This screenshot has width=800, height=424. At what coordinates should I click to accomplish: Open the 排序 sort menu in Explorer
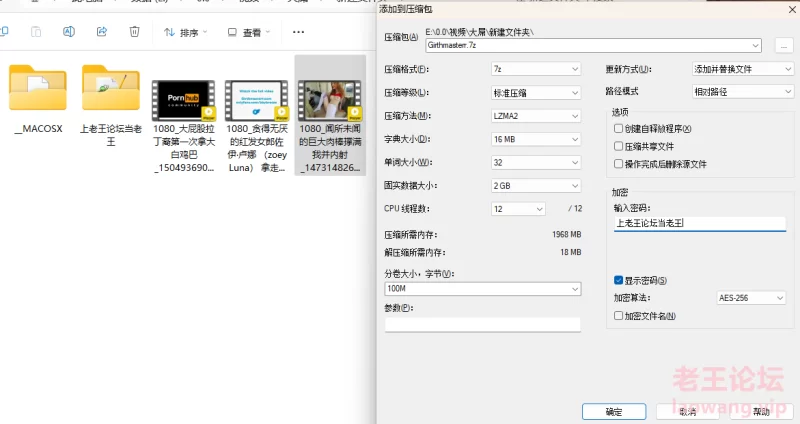coord(186,32)
